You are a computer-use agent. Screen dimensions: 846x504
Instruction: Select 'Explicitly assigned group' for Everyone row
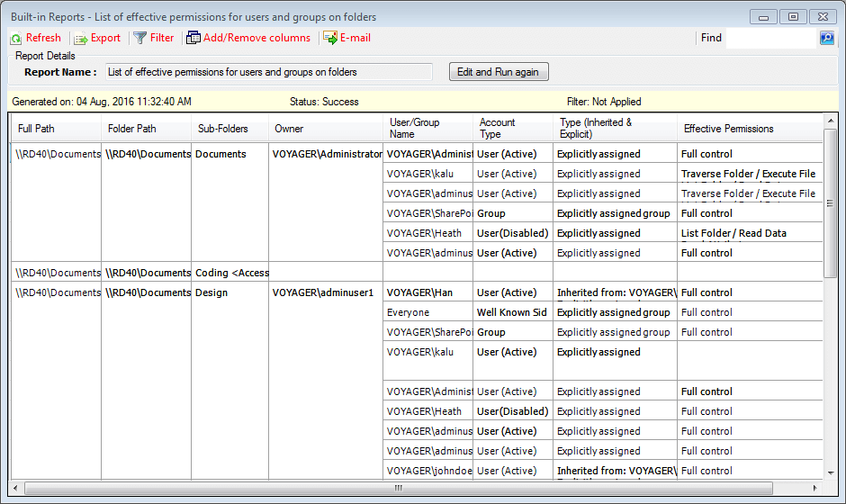[614, 312]
